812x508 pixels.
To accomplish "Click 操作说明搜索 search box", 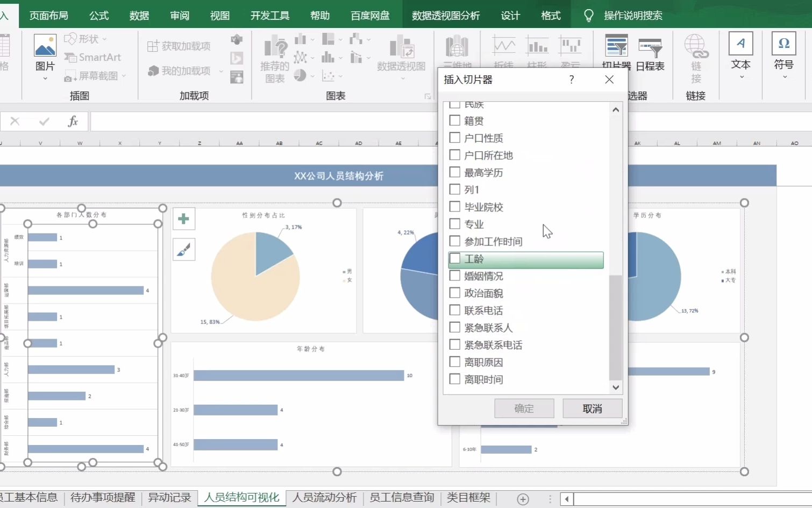I will (633, 16).
